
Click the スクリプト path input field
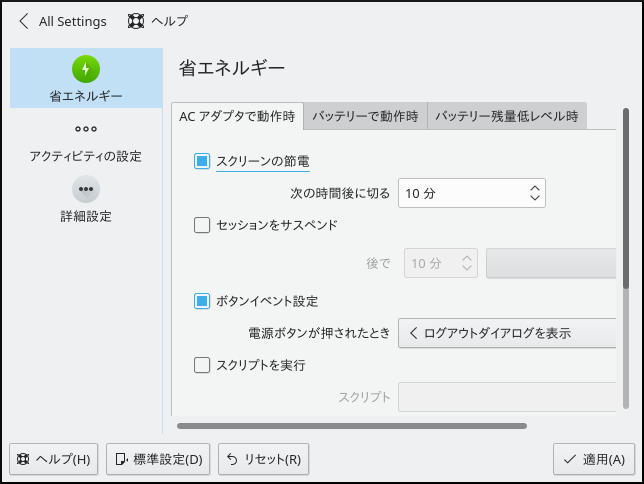point(507,397)
